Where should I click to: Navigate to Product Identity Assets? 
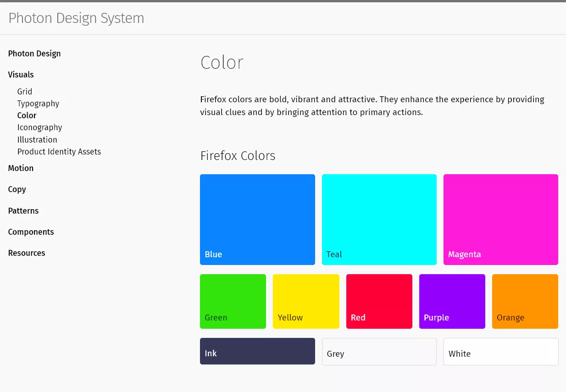click(59, 152)
